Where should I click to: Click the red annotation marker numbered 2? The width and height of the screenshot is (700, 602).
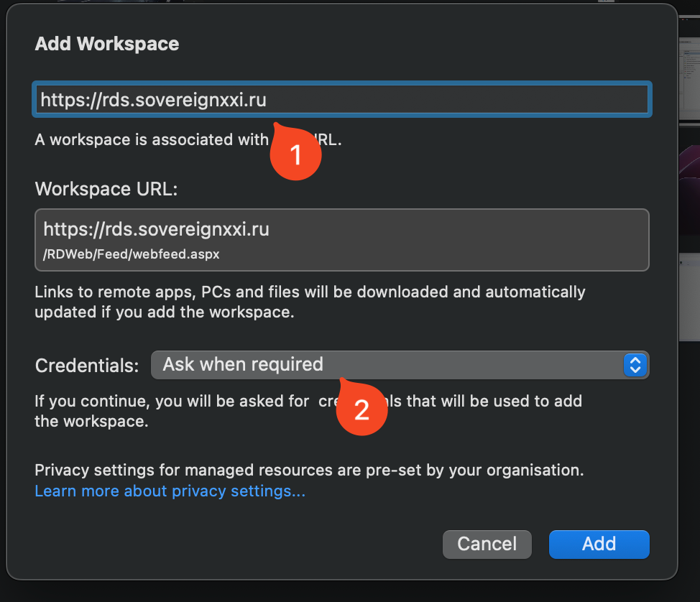coord(361,409)
